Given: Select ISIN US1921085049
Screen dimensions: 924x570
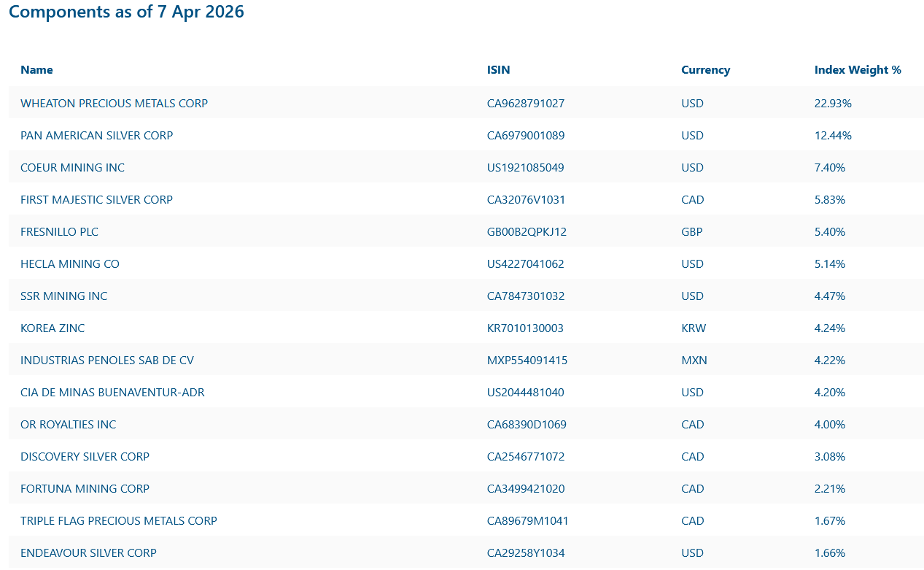Looking at the screenshot, I should [x=526, y=168].
